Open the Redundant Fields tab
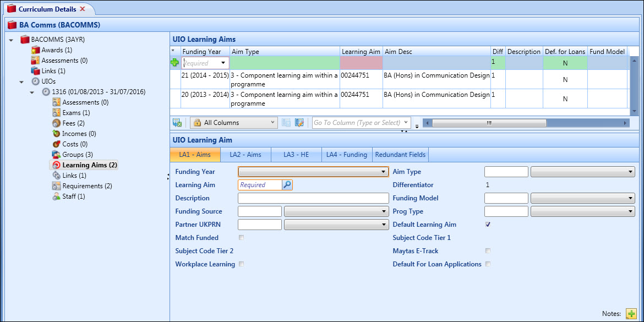Image resolution: width=644 pixels, height=322 pixels. 400,154
